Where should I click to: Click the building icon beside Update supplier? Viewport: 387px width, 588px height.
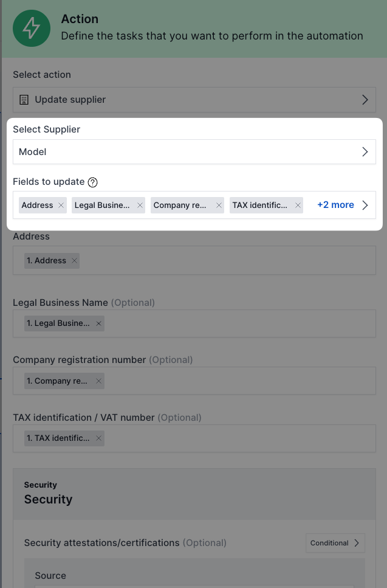(24, 100)
